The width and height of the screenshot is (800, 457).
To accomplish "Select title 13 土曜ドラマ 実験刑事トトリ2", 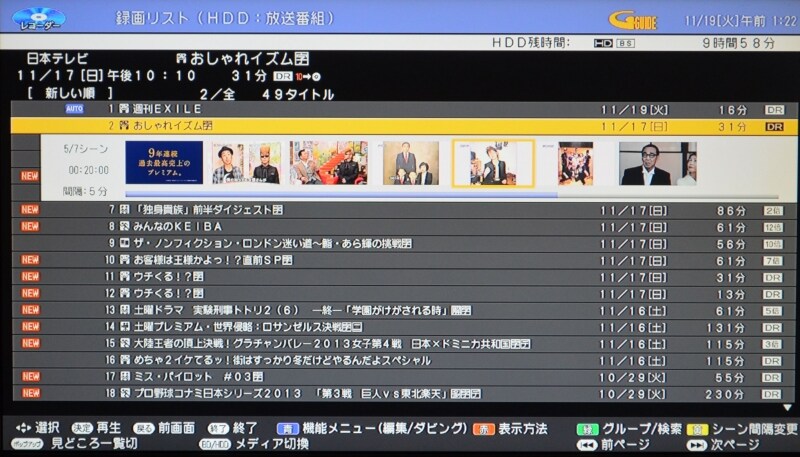I will [404, 310].
